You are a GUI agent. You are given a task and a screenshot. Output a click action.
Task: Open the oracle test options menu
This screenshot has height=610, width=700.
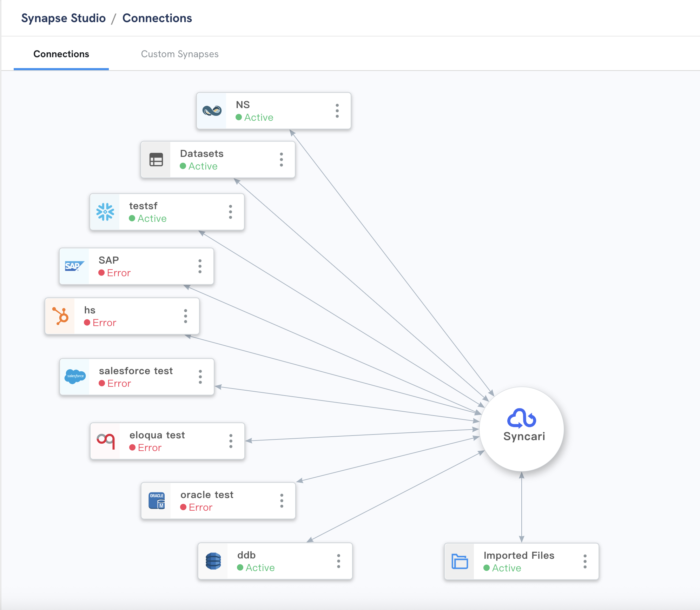coord(282,501)
